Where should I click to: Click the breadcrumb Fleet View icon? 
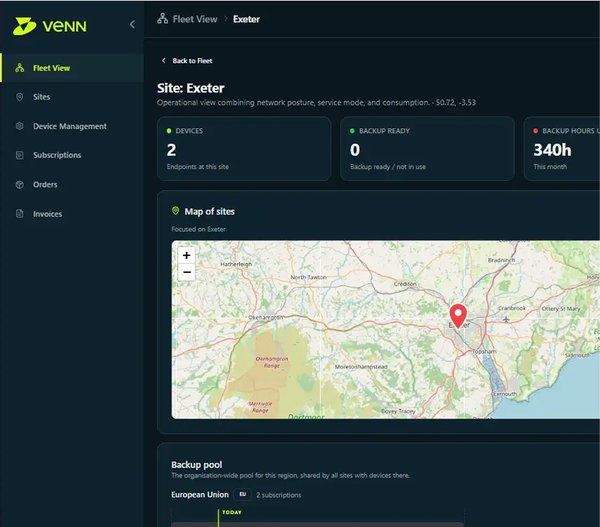163,19
